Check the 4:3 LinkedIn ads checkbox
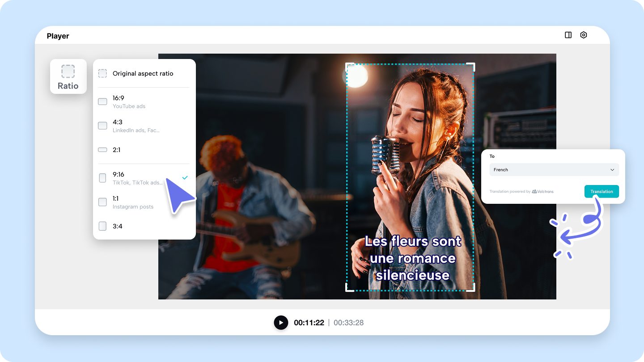The width and height of the screenshot is (644, 362). pyautogui.click(x=102, y=126)
